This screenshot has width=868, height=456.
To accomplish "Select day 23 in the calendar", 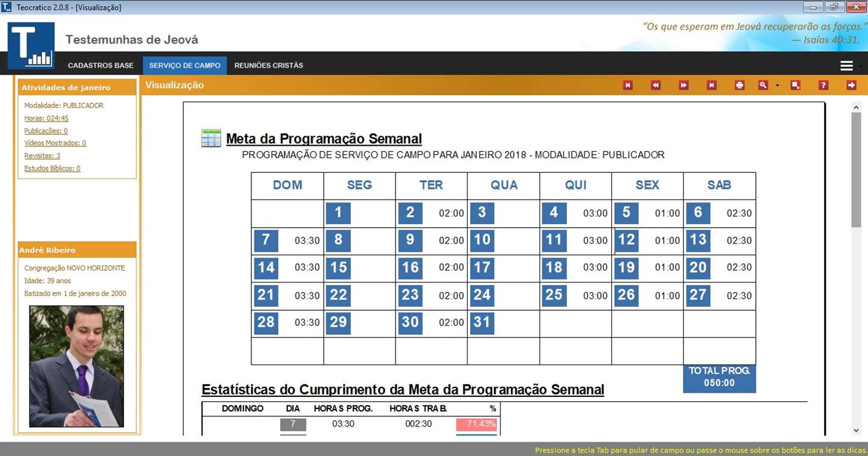I will pos(410,296).
